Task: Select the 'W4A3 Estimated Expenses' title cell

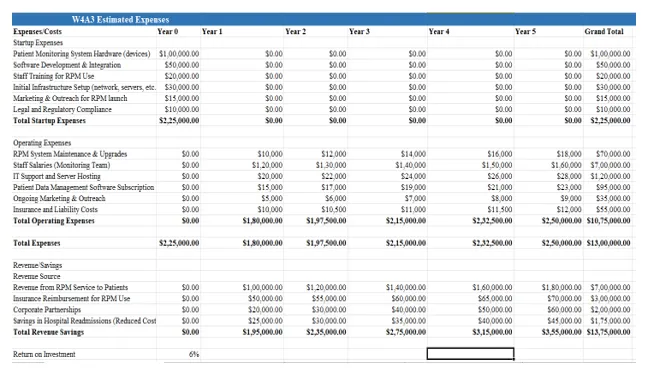Action: coord(120,20)
